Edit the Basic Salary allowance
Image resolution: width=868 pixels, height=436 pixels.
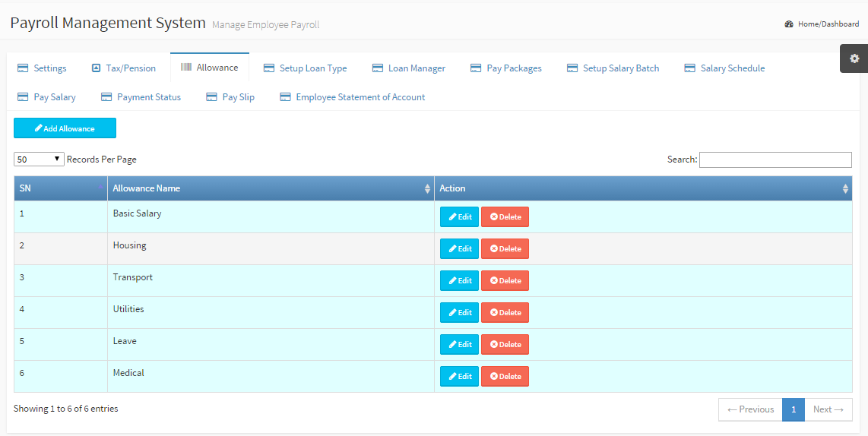459,217
